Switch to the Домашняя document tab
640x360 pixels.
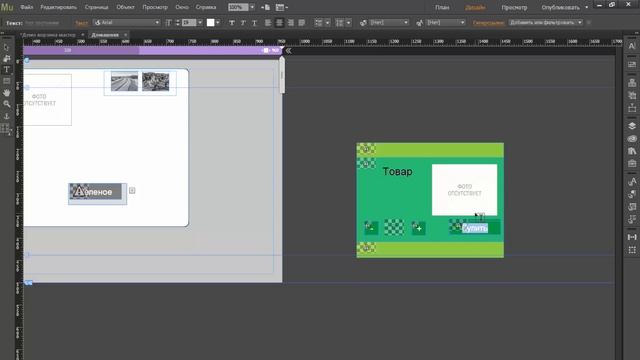click(x=105, y=35)
